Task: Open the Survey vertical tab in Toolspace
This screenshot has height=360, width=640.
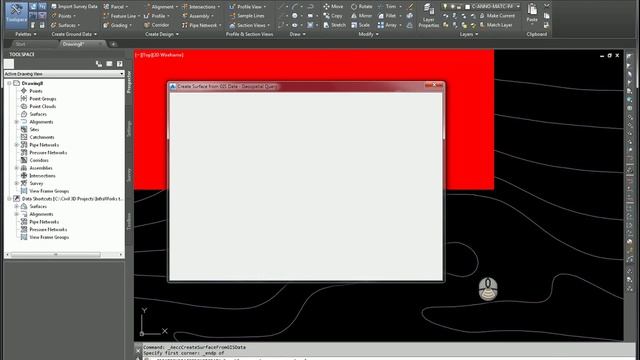Action: point(129,175)
